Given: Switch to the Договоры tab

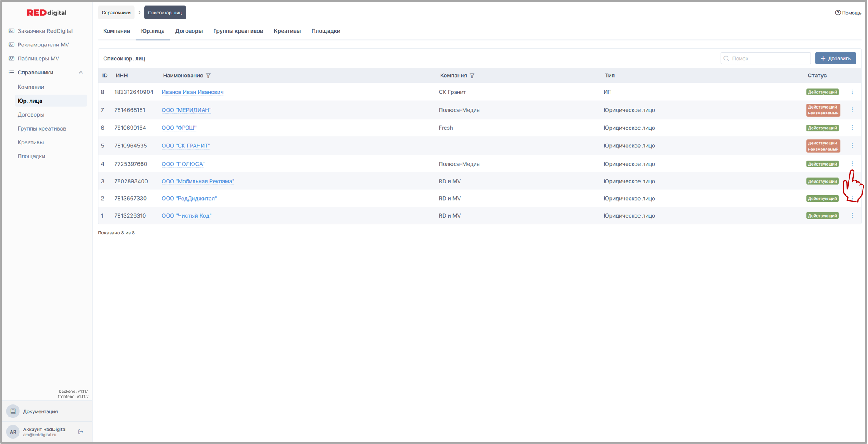Looking at the screenshot, I should pyautogui.click(x=189, y=31).
